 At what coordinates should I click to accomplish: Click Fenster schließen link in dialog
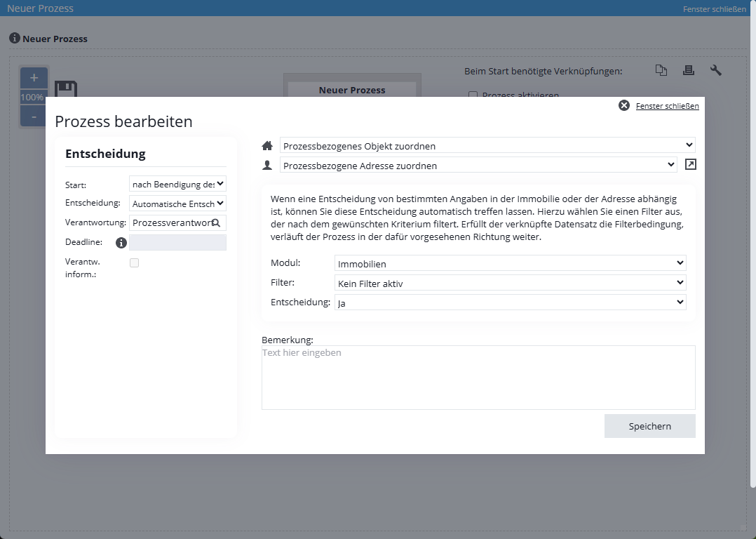coord(667,106)
